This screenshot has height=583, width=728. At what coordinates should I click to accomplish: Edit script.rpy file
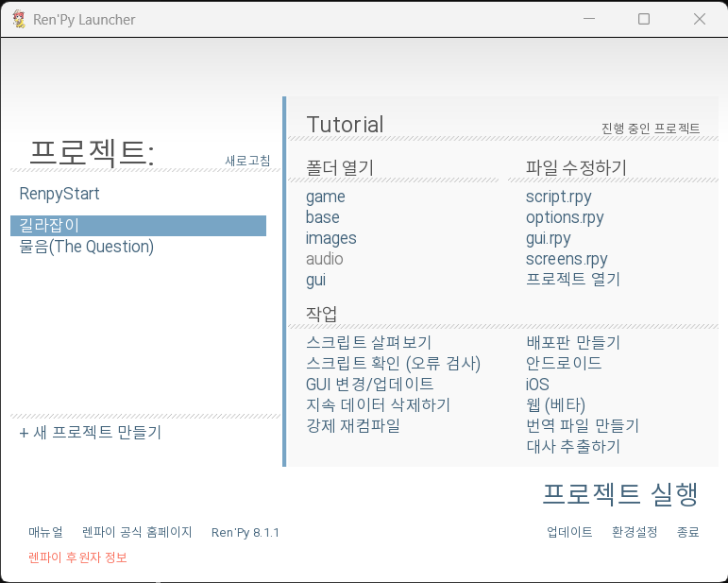559,197
